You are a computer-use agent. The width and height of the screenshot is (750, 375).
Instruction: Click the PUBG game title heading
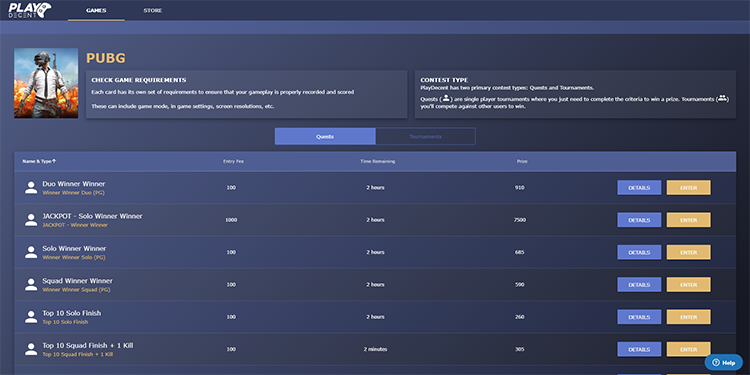(x=106, y=58)
